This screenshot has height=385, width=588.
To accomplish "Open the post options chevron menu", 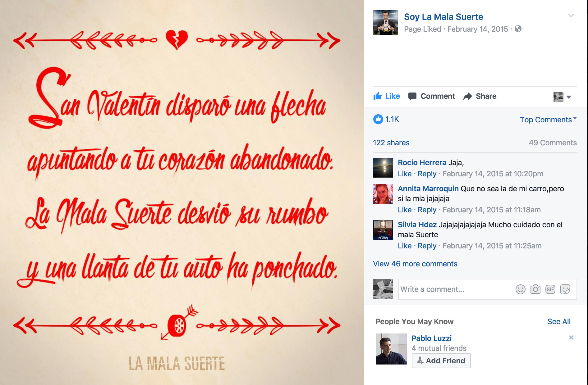I will coord(571,16).
